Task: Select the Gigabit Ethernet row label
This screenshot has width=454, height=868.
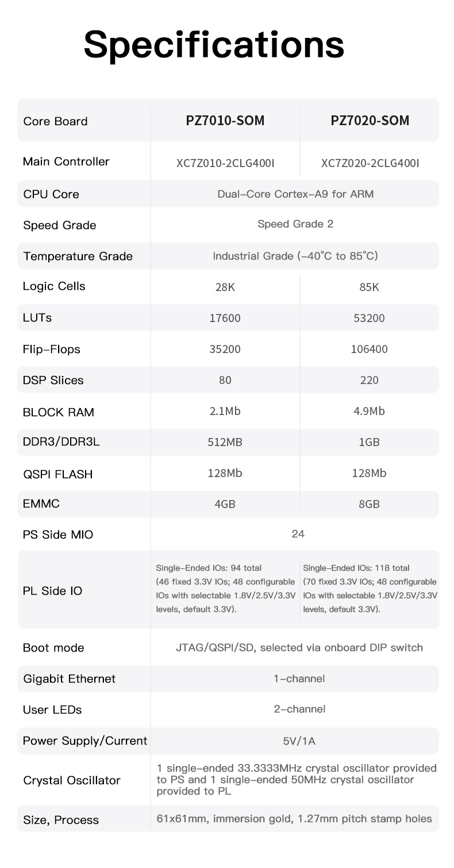Action: pos(70,679)
